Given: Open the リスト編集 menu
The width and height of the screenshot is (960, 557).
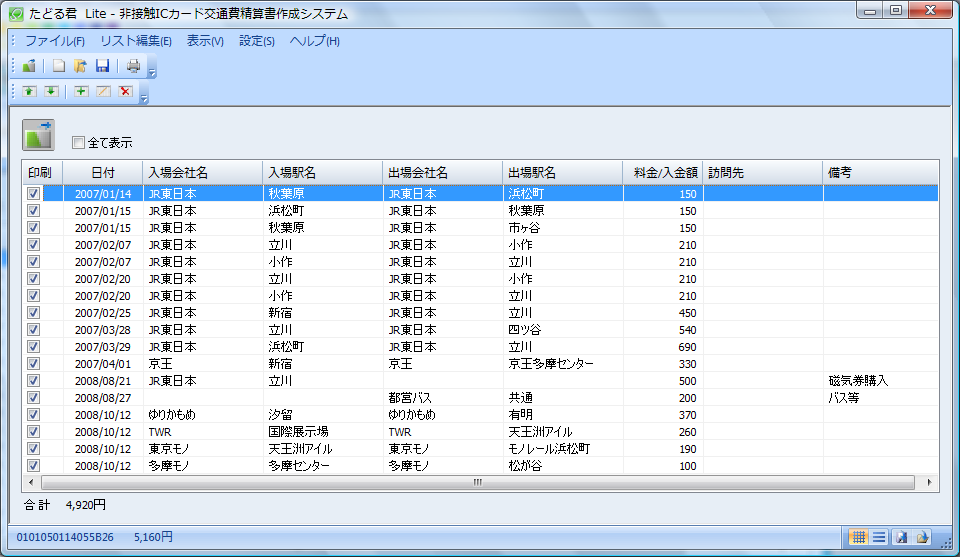Looking at the screenshot, I should click(x=135, y=41).
